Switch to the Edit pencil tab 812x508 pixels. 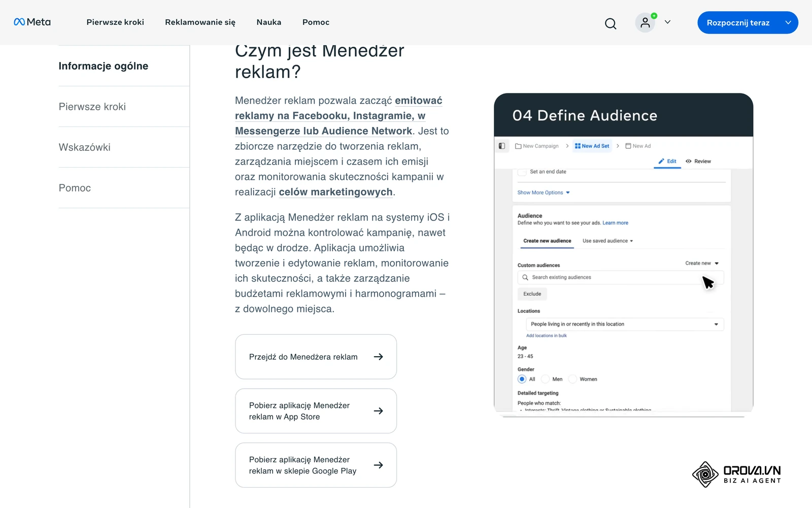point(667,161)
